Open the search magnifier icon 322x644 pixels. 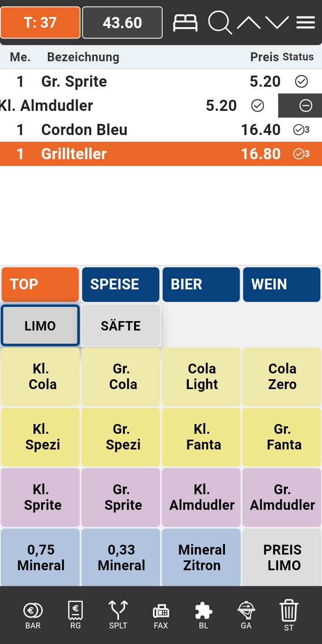(220, 22)
